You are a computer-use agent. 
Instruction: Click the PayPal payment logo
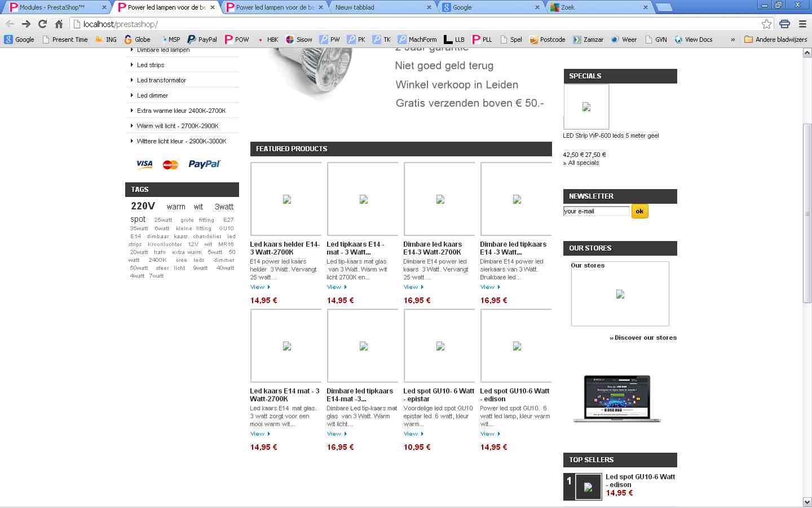click(x=204, y=164)
